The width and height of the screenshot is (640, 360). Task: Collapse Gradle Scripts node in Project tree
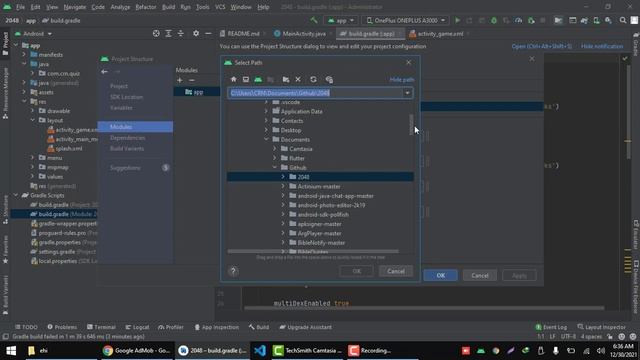coord(16,195)
